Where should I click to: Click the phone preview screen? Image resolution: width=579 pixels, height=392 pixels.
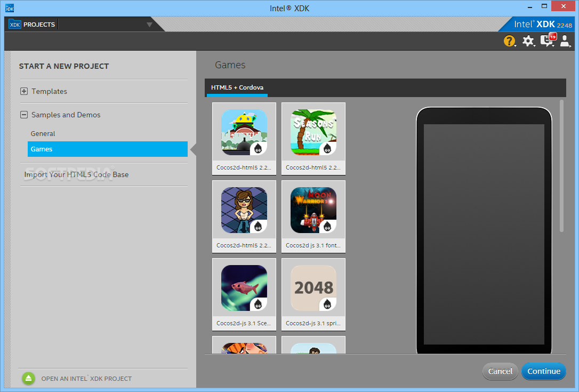pyautogui.click(x=484, y=234)
